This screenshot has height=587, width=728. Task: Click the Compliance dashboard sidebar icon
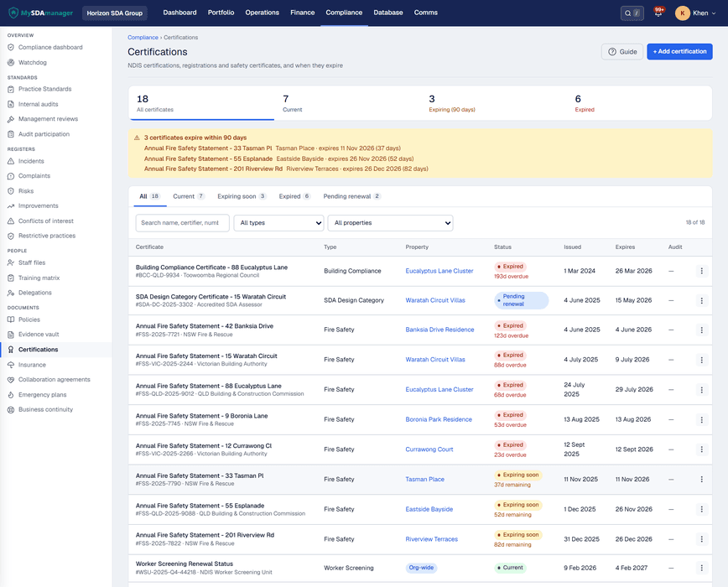pyautogui.click(x=11, y=47)
